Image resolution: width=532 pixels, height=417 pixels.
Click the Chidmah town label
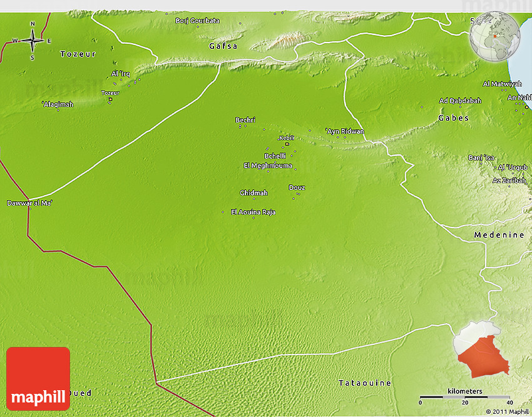click(253, 193)
